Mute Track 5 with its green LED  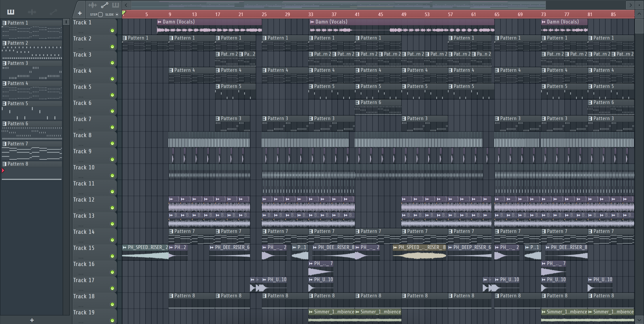coord(112,95)
